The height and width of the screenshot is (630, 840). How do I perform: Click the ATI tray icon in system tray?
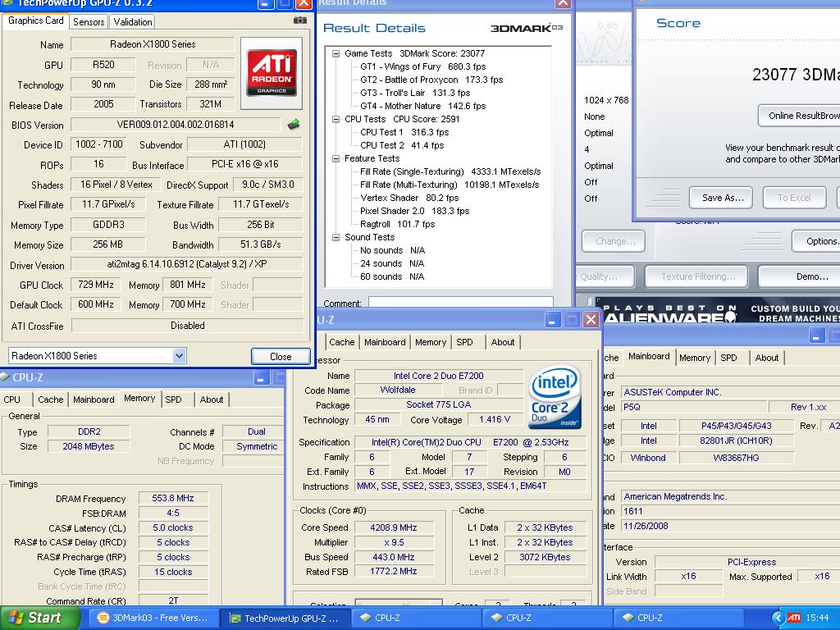pos(793,618)
